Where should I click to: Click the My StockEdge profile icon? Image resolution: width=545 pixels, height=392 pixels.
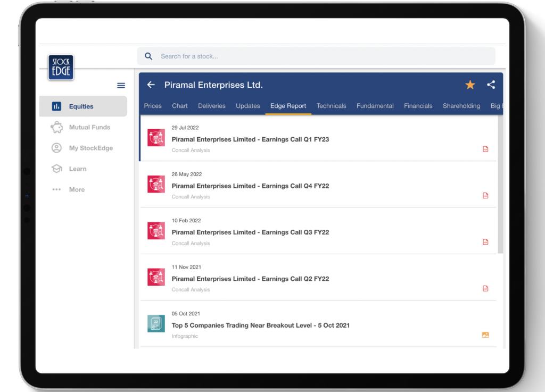click(56, 148)
